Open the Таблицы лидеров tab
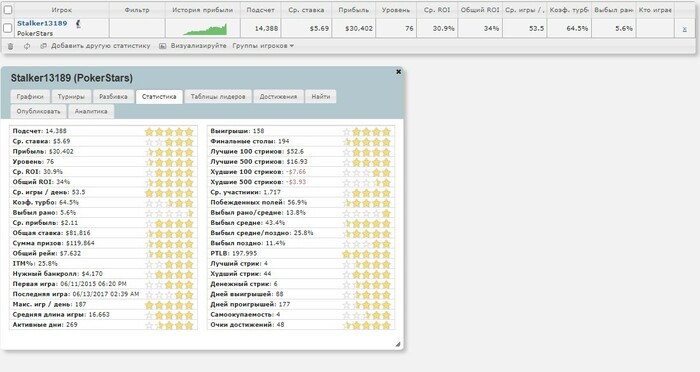The width and height of the screenshot is (700, 372). (x=218, y=96)
